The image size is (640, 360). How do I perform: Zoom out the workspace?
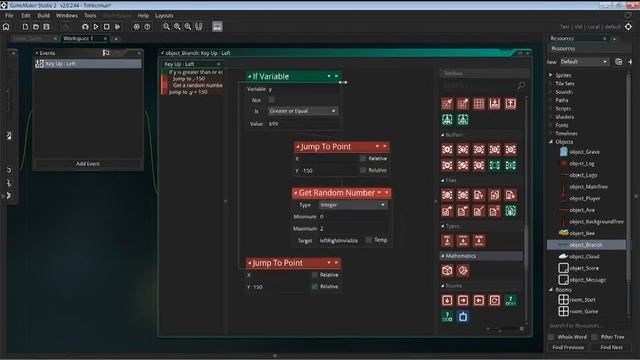(x=166, y=27)
